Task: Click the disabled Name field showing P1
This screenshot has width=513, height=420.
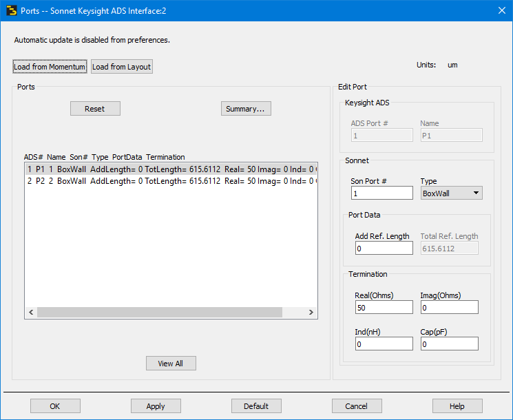Action: (x=452, y=136)
